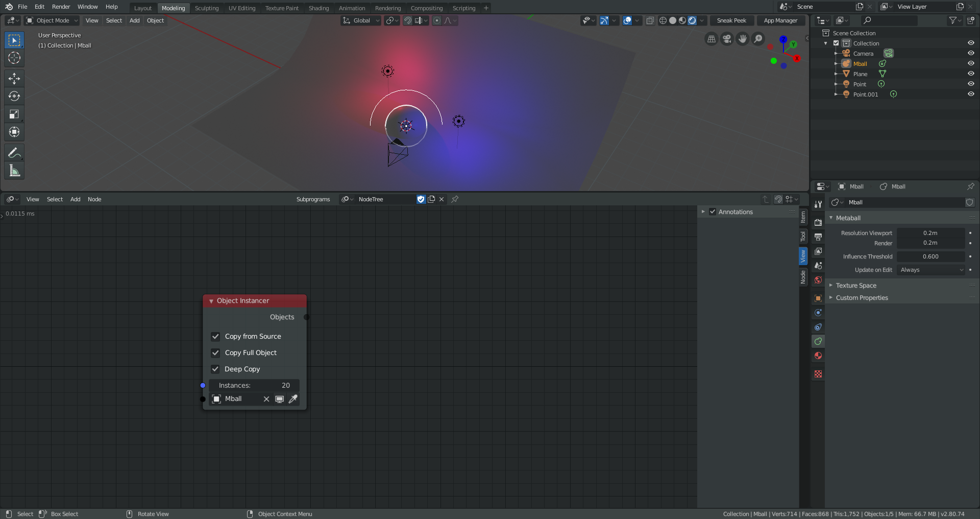
Task: Pin the node tree with pin icon
Action: pyautogui.click(x=455, y=199)
